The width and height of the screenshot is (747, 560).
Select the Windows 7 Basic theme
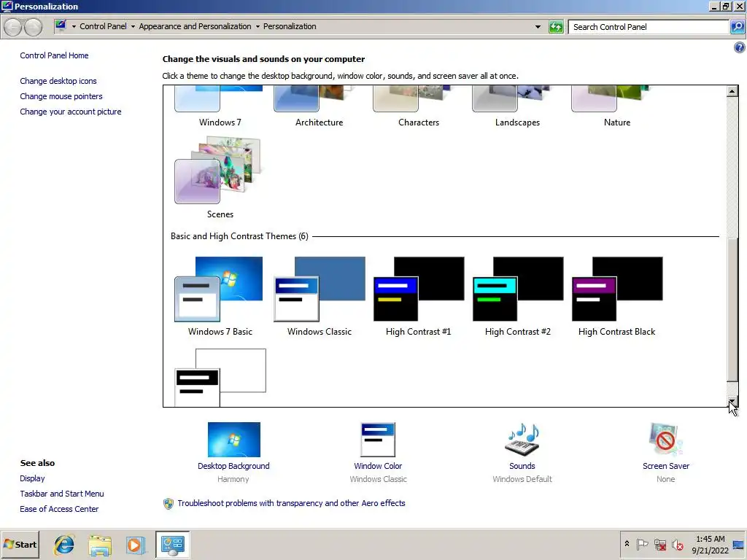coord(220,297)
